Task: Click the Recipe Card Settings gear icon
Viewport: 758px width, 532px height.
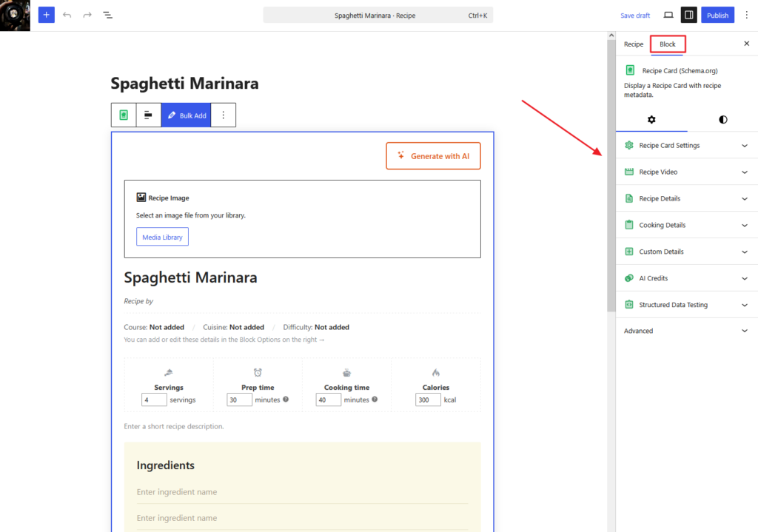Action: 629,145
